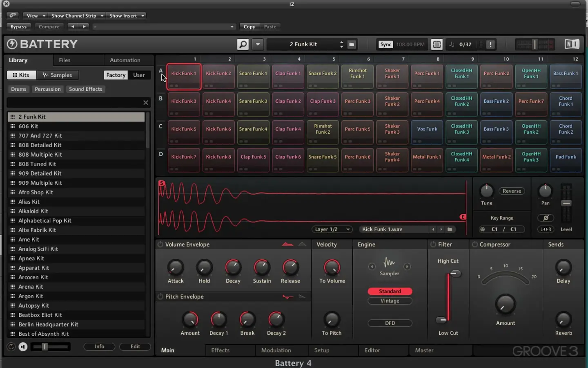The image size is (588, 368).
Task: Click the Bypass button
Action: 18,27
